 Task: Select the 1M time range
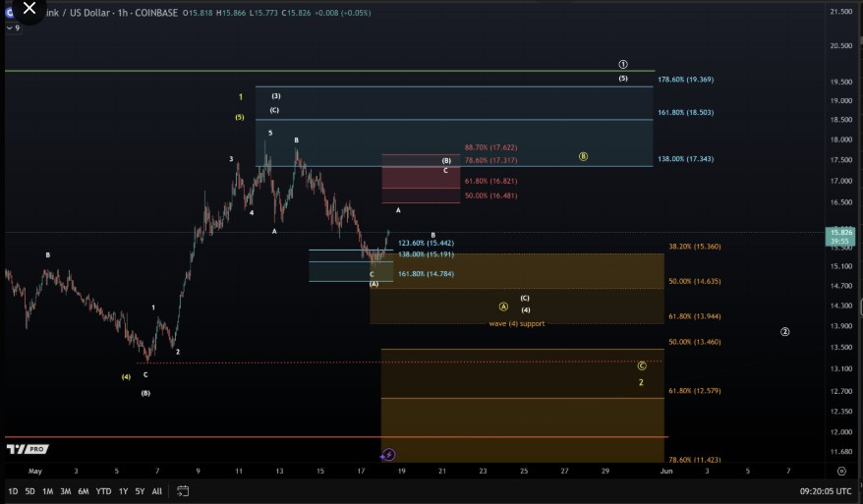pos(48,491)
